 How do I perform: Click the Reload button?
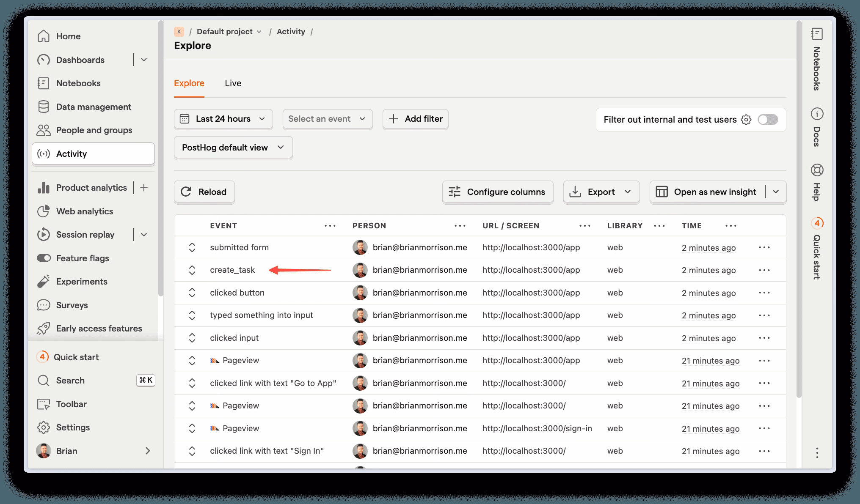point(204,192)
